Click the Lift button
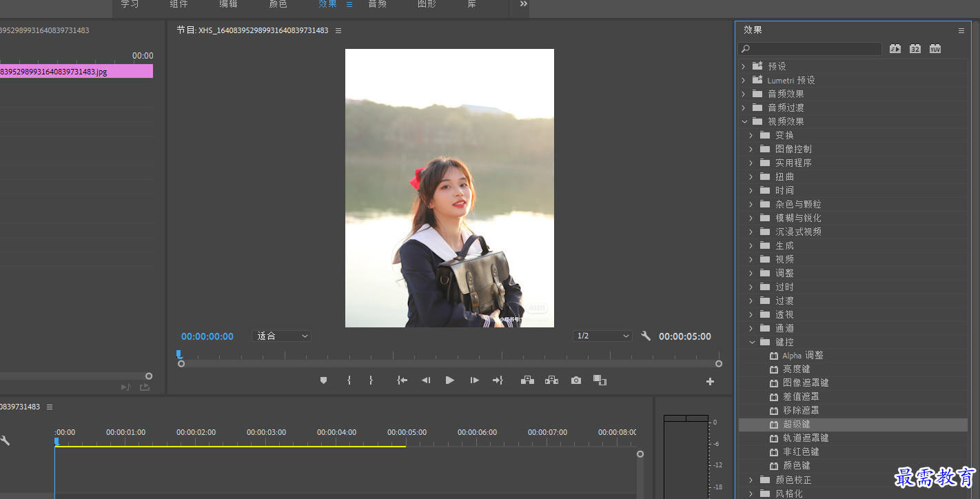Screen dimensions: 980x499 coord(527,380)
